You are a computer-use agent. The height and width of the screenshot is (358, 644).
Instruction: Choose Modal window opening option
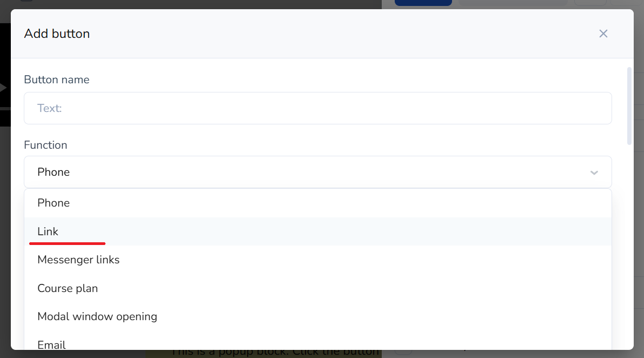click(97, 316)
